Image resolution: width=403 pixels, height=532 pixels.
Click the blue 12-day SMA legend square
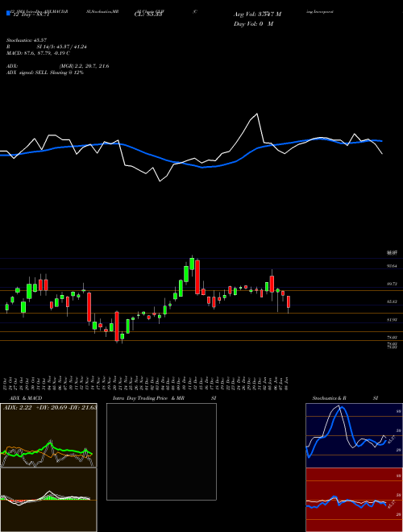(8, 13)
